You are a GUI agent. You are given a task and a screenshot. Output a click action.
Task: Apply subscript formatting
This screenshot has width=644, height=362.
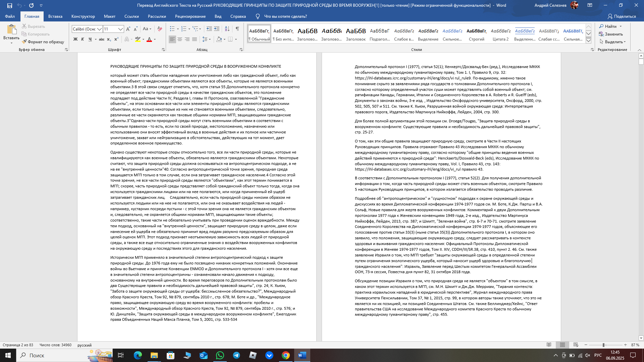click(109, 39)
